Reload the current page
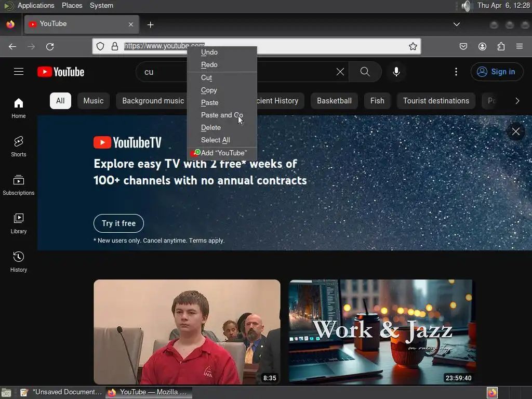Image resolution: width=532 pixels, height=399 pixels. [50, 46]
